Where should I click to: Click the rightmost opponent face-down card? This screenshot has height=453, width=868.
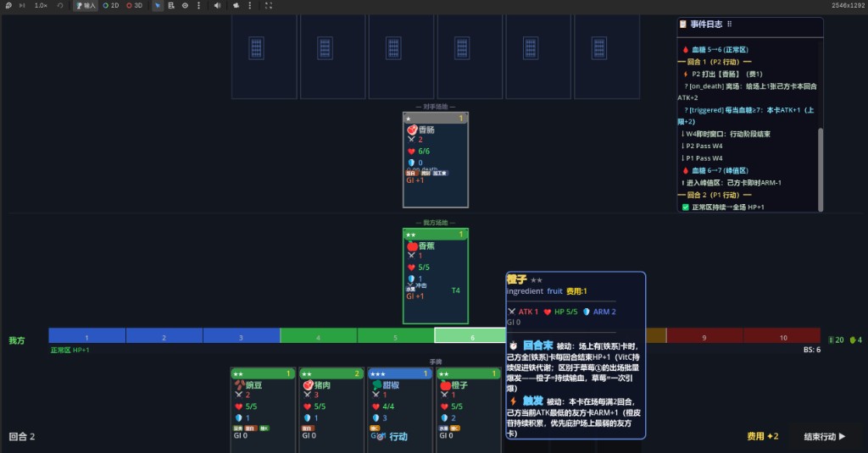tap(607, 57)
